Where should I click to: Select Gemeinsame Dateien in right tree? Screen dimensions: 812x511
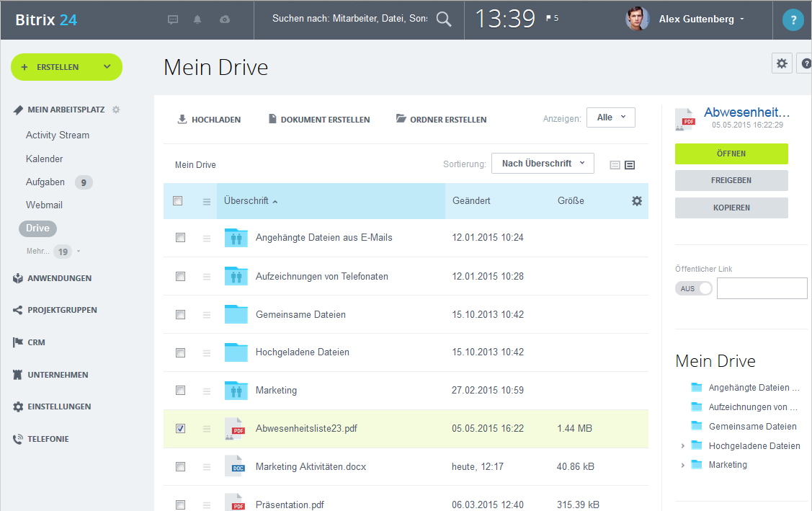752,426
